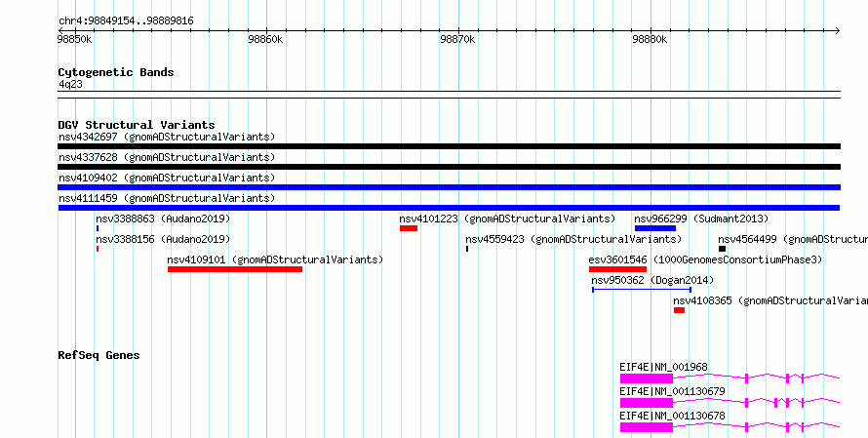Screen dimensions: 868x438
Task: Click the nsv4101223 variant label
Action: [x=507, y=219]
